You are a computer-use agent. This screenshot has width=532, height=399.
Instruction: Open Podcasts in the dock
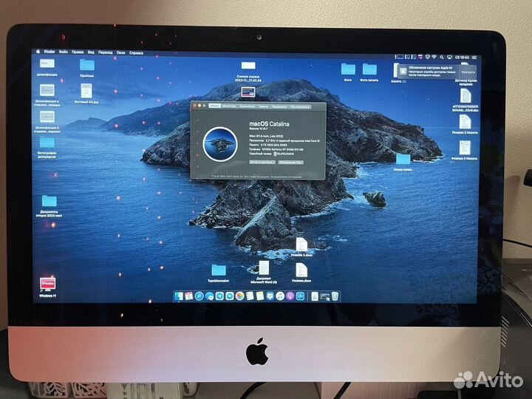click(290, 296)
